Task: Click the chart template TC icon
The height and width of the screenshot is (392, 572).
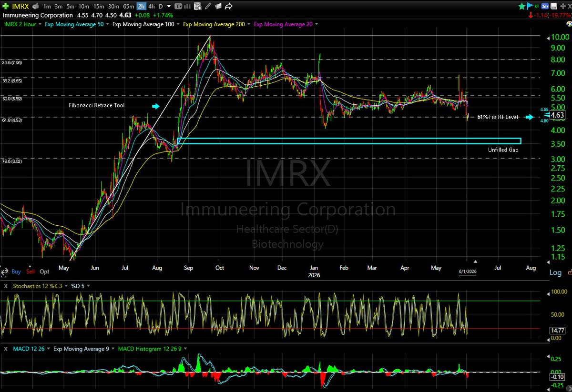Action: tap(178, 7)
